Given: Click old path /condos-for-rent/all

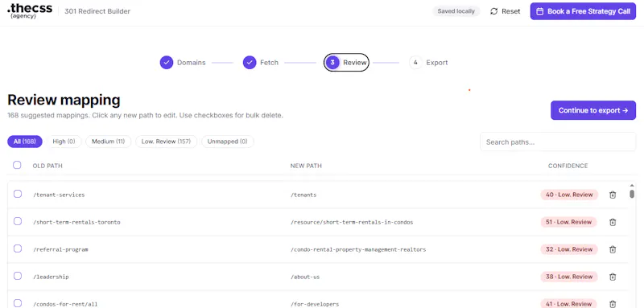Looking at the screenshot, I should 65,304.
